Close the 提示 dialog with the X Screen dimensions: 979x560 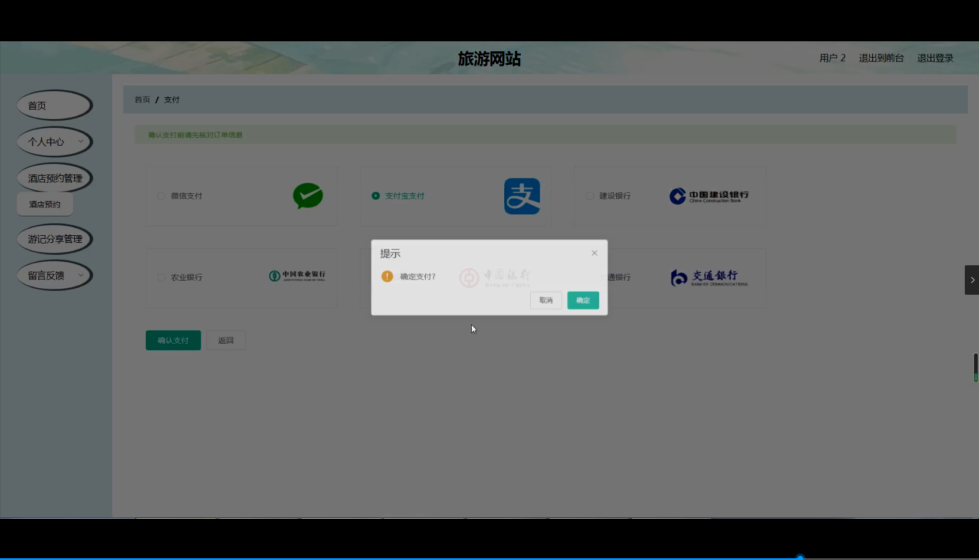click(594, 253)
